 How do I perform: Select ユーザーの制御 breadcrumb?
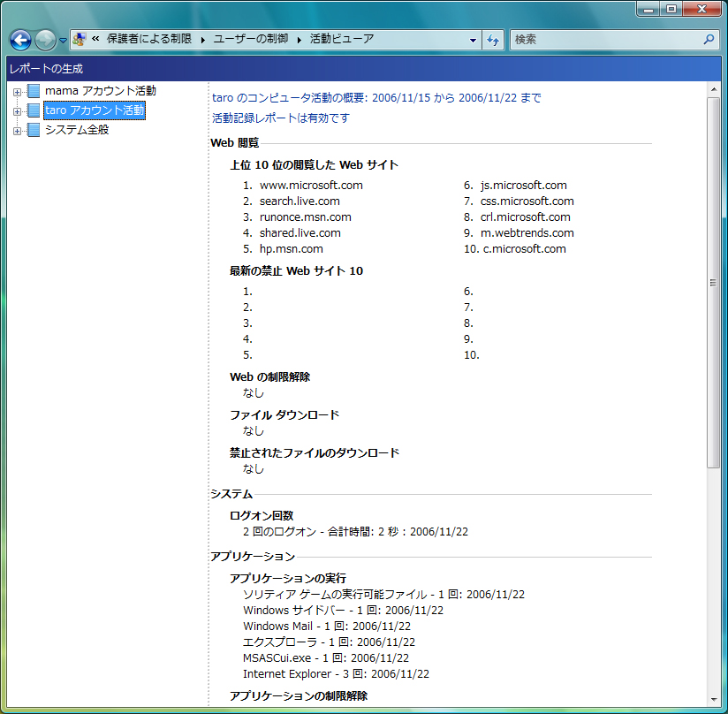[x=250, y=39]
